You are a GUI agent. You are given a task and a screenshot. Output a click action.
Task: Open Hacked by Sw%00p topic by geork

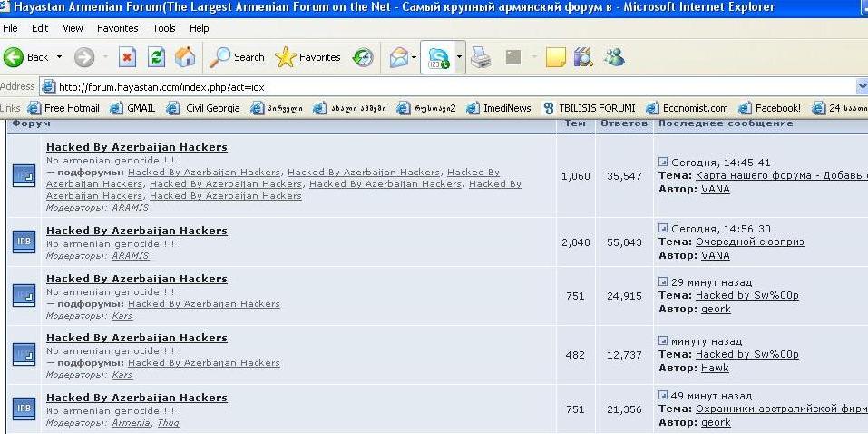click(746, 295)
